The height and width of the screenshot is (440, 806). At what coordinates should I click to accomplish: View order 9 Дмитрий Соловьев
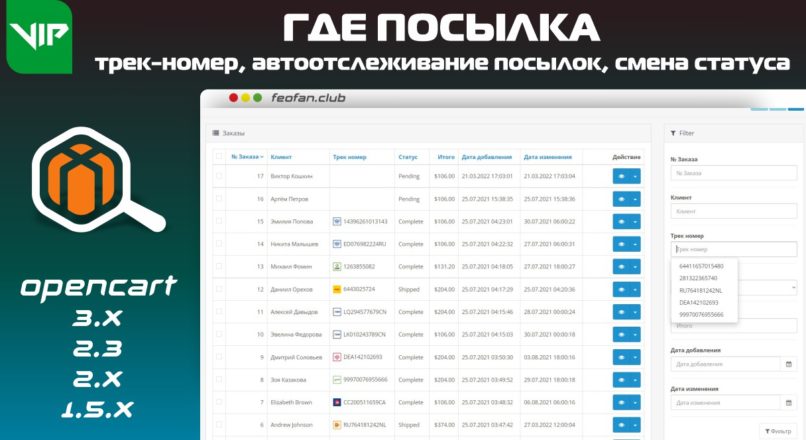[x=621, y=357]
